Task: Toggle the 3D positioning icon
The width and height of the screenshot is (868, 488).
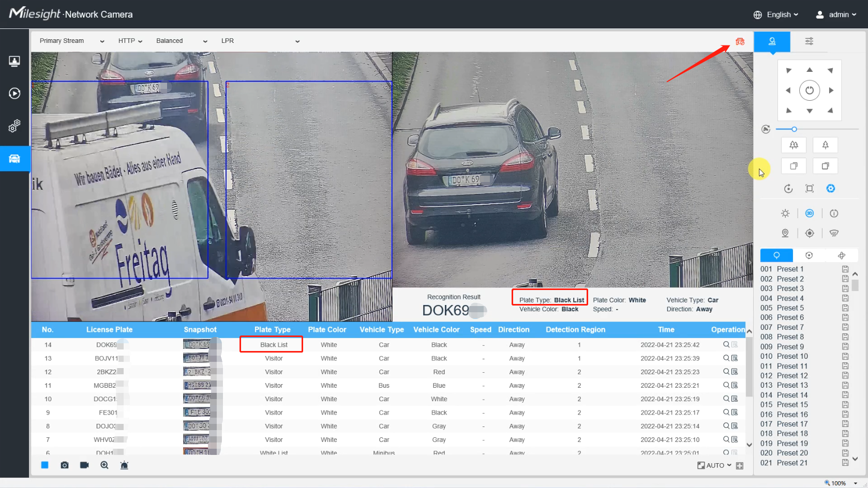Action: point(810,213)
